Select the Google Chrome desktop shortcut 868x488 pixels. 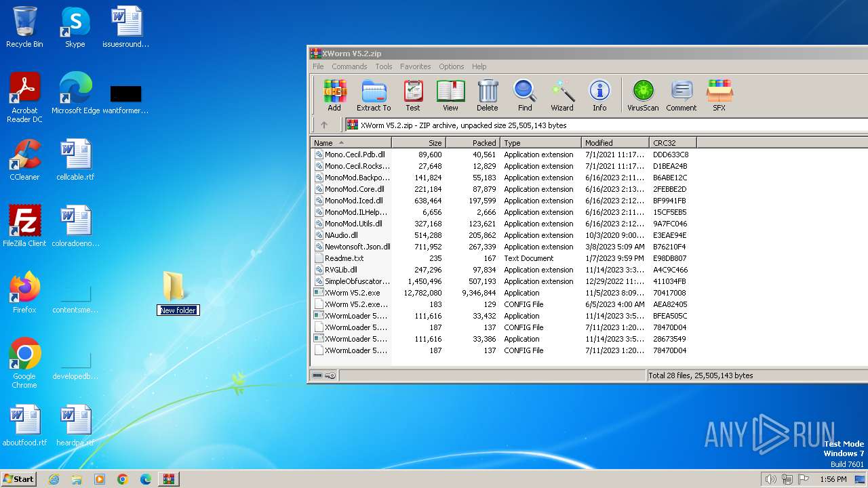pyautogui.click(x=24, y=363)
